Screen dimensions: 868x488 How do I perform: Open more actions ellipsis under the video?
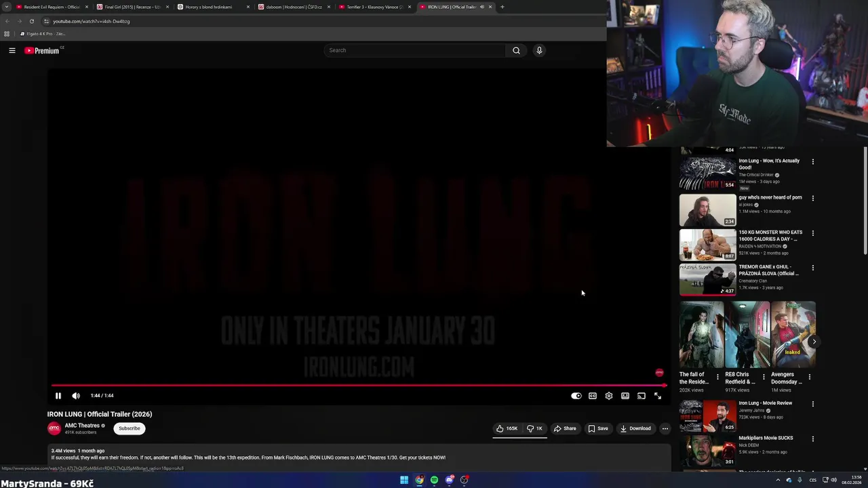point(665,428)
